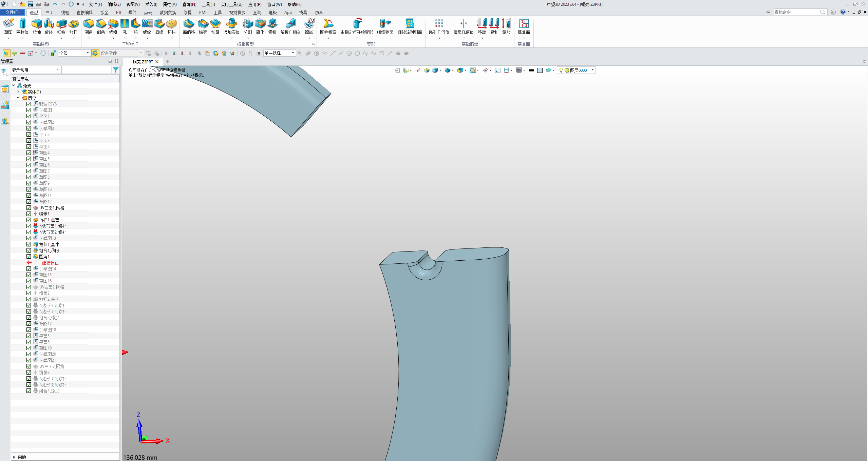Uncheck visibility of 默认CSYS node
868x461 pixels.
point(29,104)
